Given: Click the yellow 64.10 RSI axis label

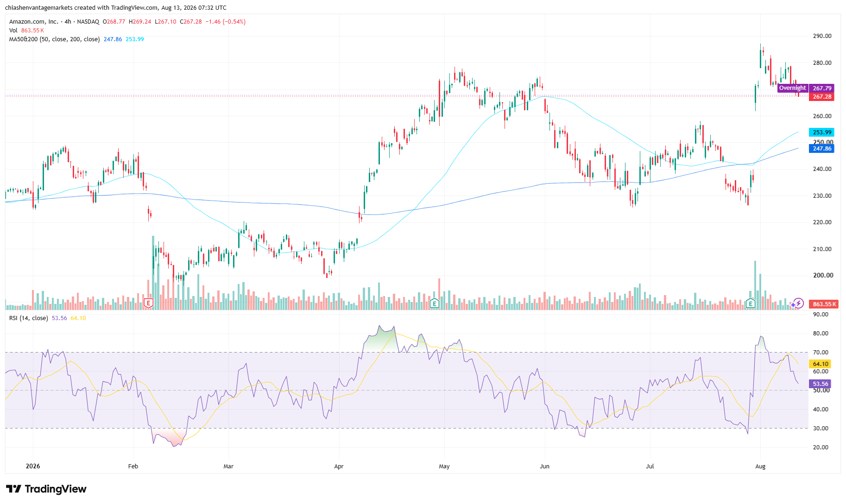Looking at the screenshot, I should click(x=820, y=364).
